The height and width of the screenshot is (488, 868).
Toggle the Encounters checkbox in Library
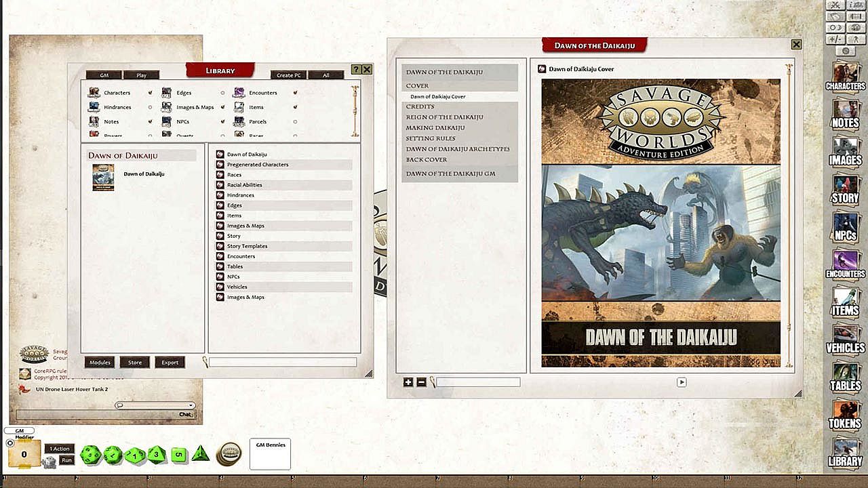[x=295, y=92]
